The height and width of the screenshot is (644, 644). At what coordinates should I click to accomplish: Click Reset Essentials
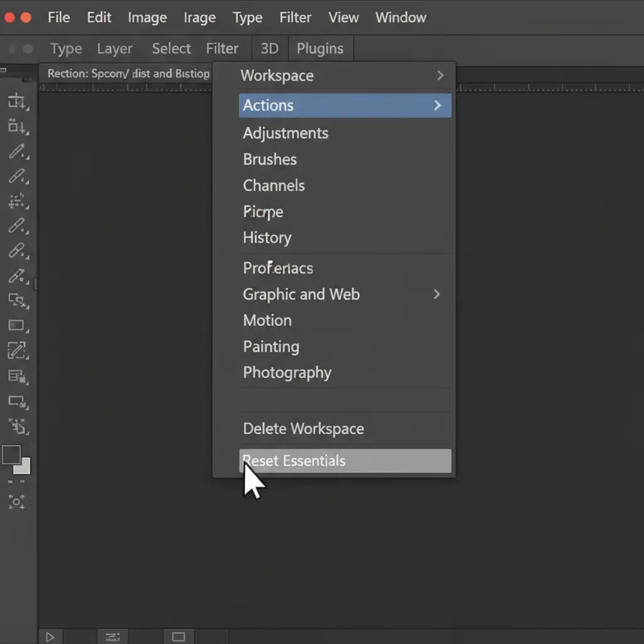(345, 461)
